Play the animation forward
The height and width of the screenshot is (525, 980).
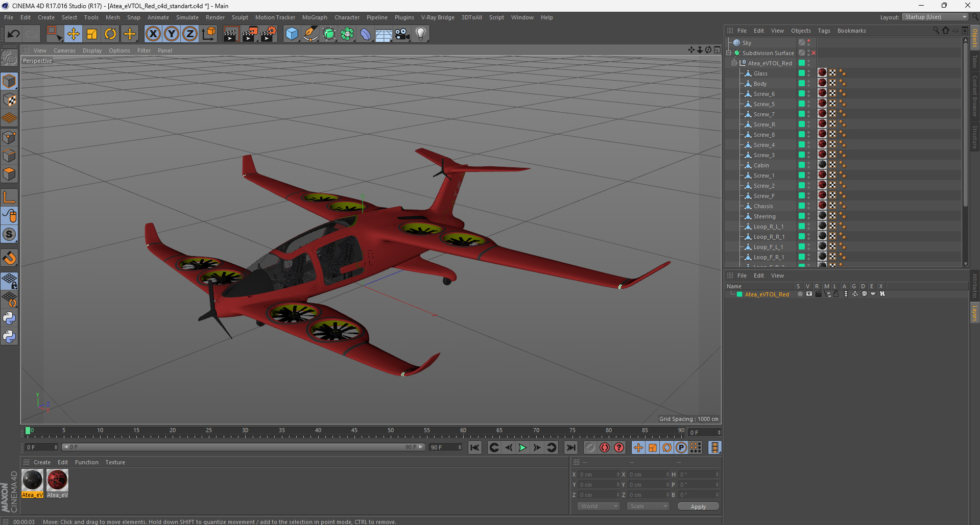522,447
